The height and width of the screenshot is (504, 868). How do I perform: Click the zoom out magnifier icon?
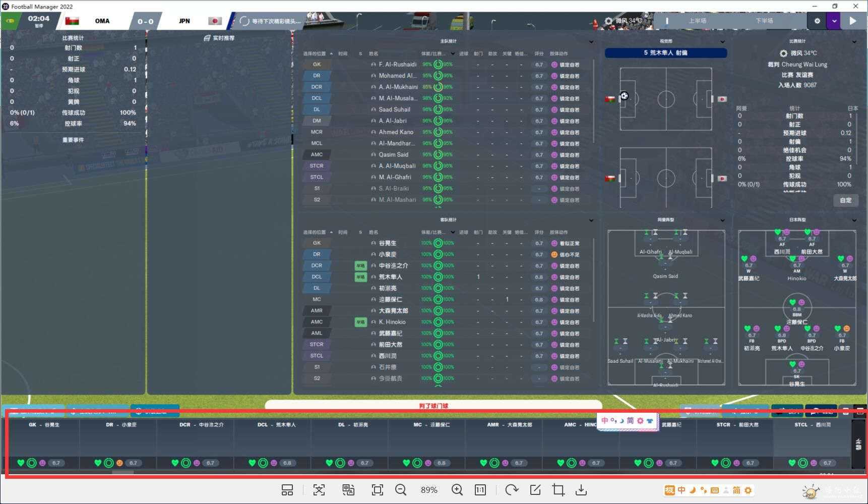pyautogui.click(x=401, y=490)
